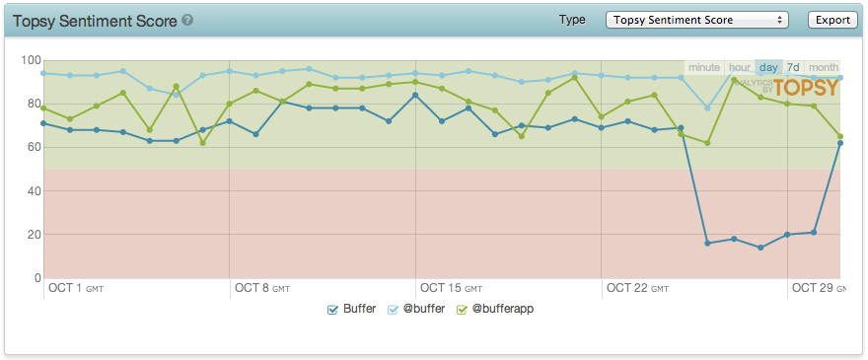Switch granularity to minute
The width and height of the screenshot is (868, 360).
(704, 68)
